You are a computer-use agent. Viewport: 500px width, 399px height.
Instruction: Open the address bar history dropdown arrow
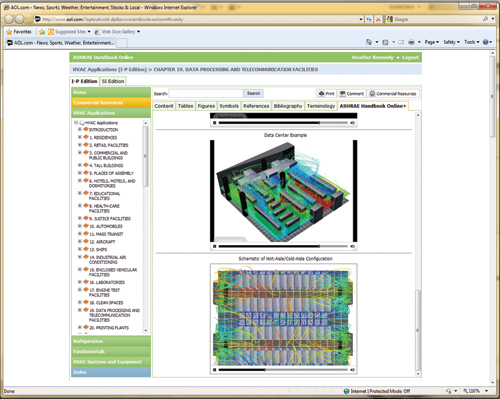tap(361, 19)
